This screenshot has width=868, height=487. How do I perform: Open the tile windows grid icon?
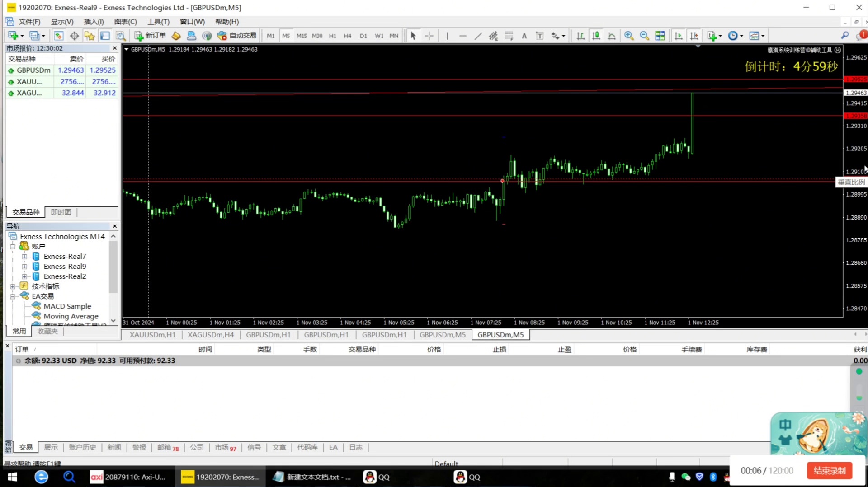pos(660,36)
